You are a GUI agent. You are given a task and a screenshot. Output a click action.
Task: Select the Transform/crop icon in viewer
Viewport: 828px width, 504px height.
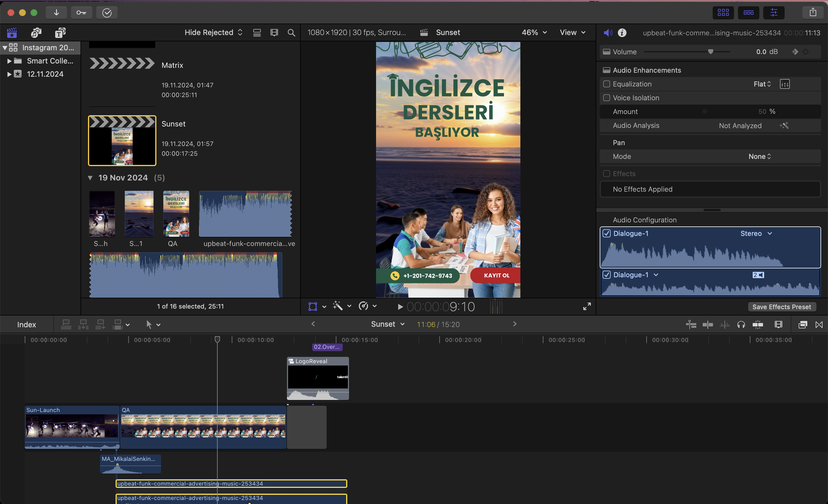point(313,306)
